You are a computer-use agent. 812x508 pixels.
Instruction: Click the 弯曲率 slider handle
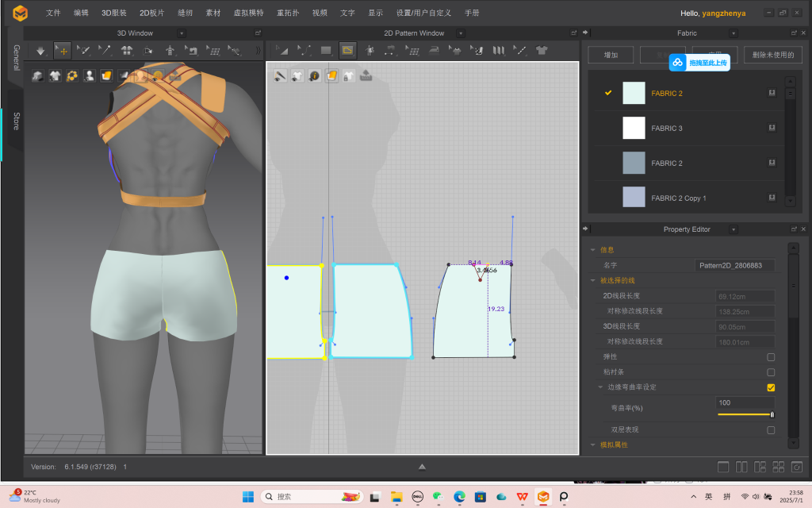click(x=772, y=414)
